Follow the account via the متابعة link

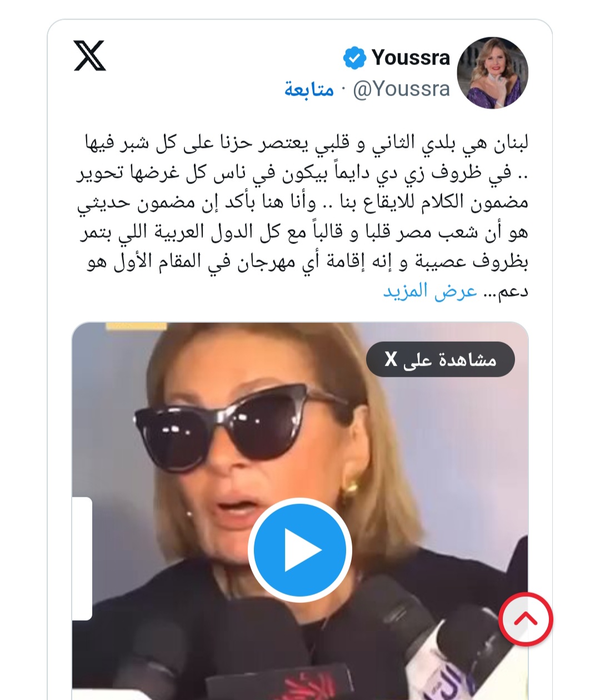tap(309, 89)
